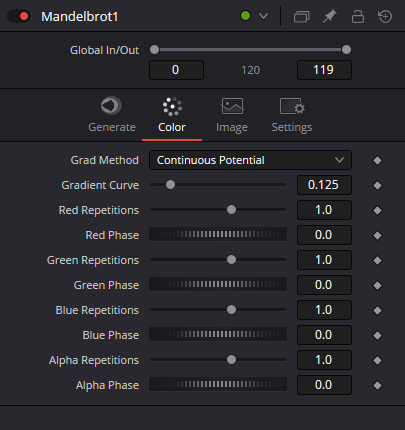Click the Green Phase thumbwheel control

pos(218,284)
